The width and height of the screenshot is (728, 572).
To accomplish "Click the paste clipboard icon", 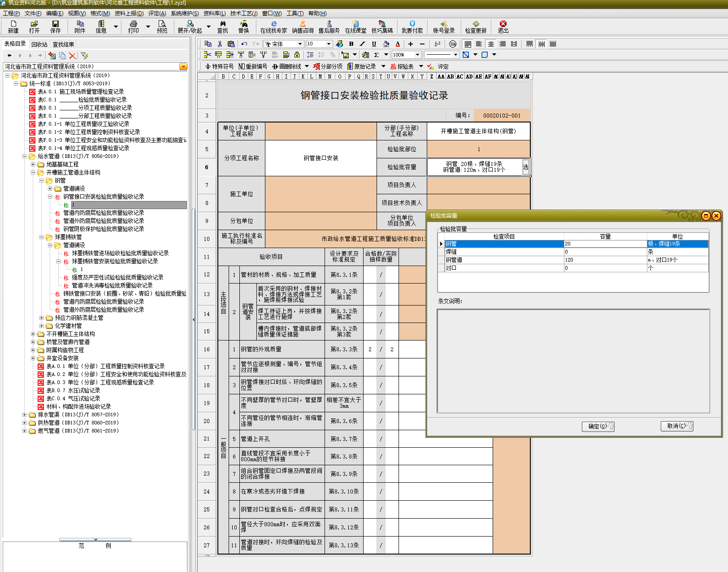I will tap(231, 44).
